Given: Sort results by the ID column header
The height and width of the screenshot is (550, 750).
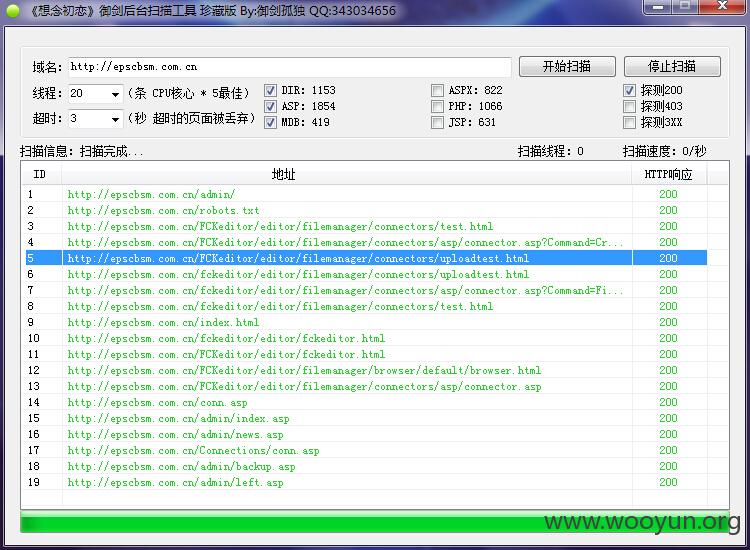Looking at the screenshot, I should 40,174.
